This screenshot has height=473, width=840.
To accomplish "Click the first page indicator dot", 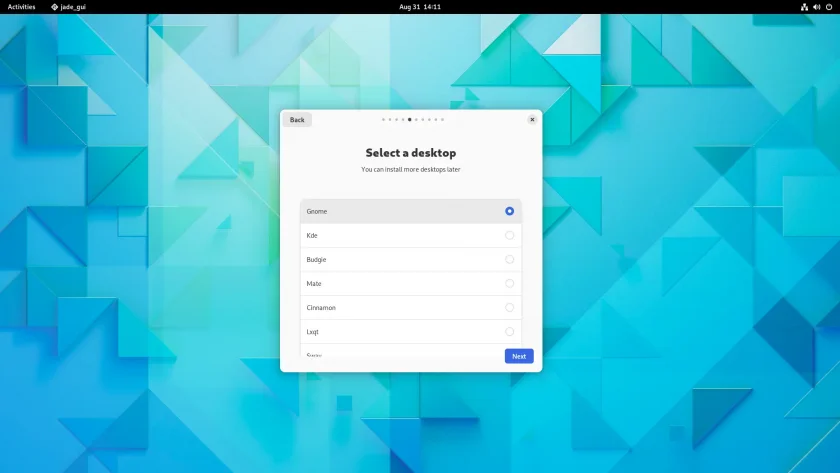I will (383, 119).
